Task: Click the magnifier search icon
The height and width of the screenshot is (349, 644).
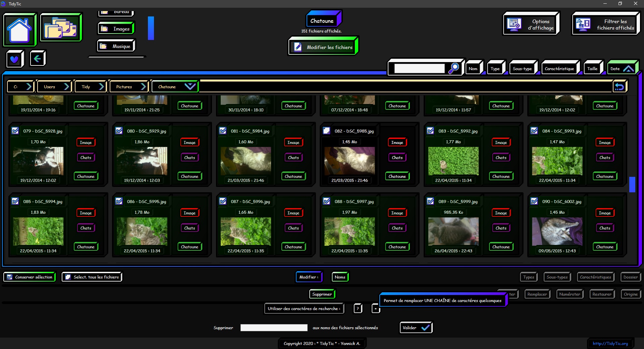Action: [x=453, y=68]
